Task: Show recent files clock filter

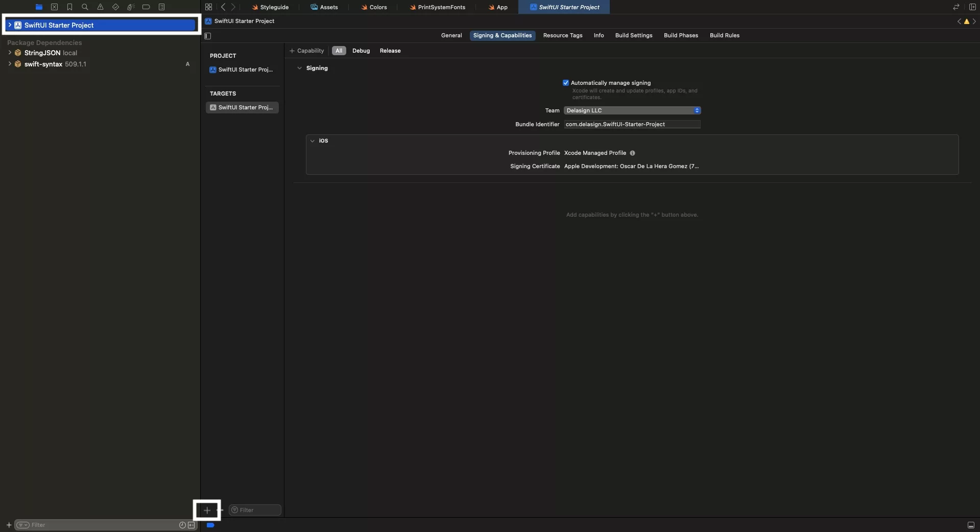Action: click(x=182, y=525)
